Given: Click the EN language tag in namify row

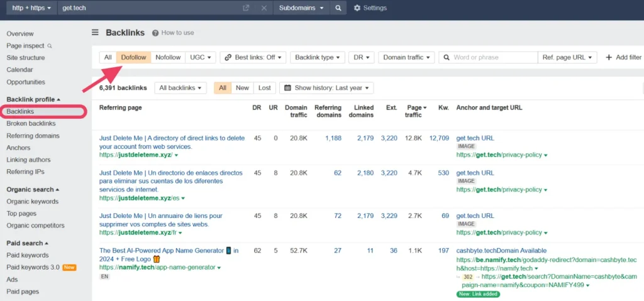Looking at the screenshot, I should (104, 276).
